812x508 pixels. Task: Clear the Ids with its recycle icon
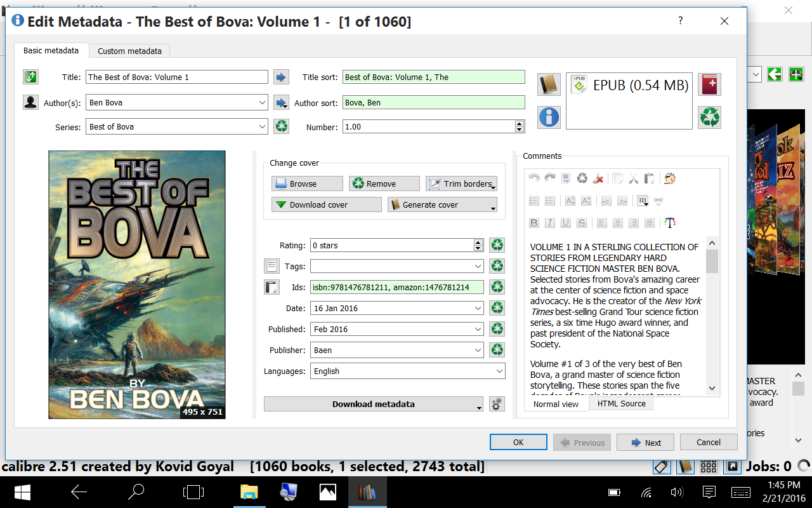pyautogui.click(x=497, y=287)
